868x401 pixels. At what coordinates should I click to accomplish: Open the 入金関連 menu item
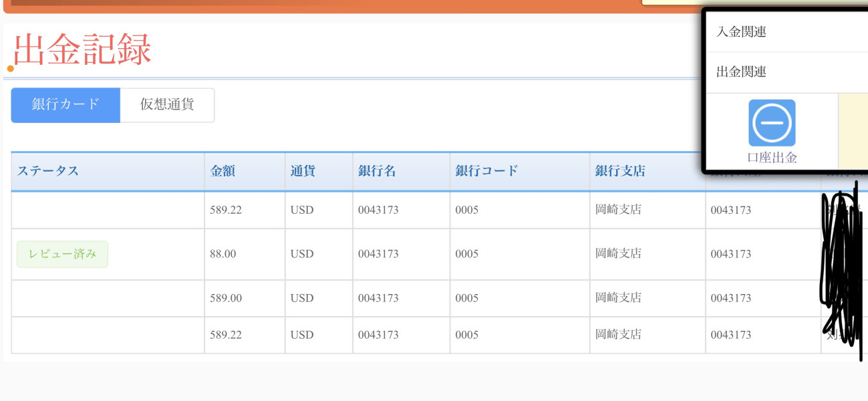(x=741, y=31)
